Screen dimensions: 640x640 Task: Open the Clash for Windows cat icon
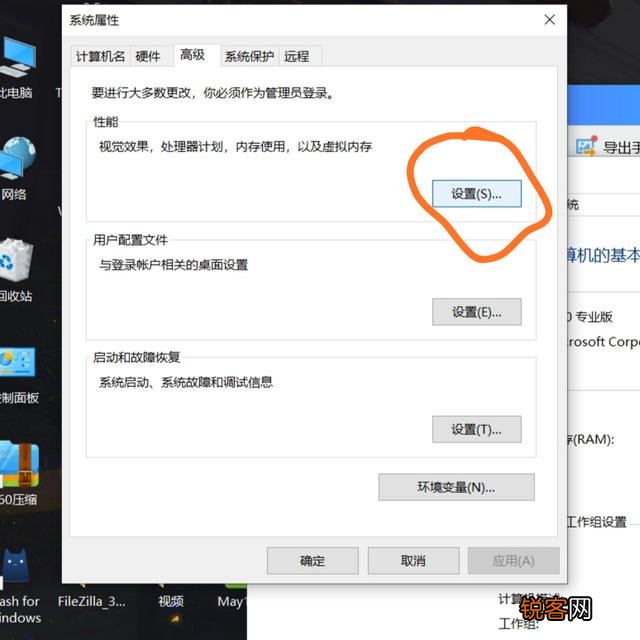click(15, 566)
